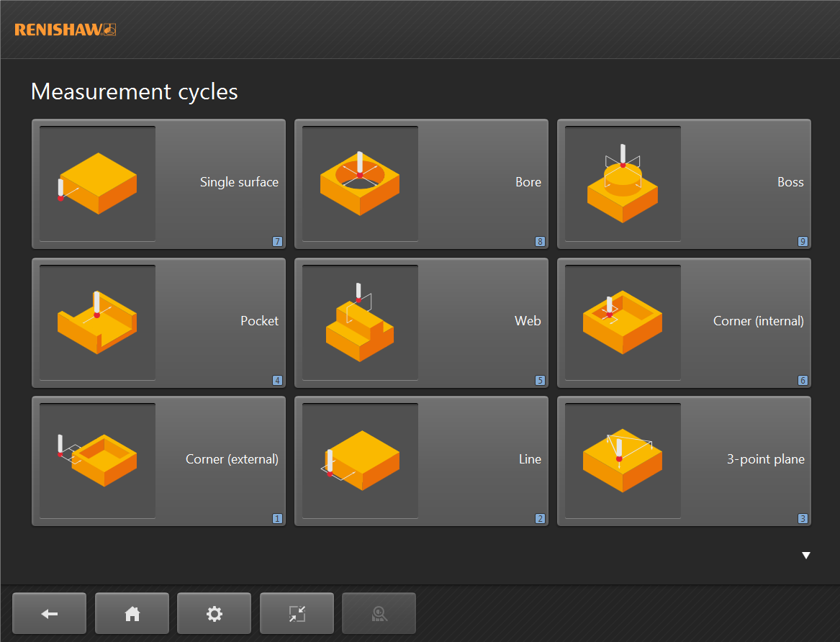The image size is (840, 642).
Task: Select the Corner (external) cycle icon
Action: tap(97, 461)
